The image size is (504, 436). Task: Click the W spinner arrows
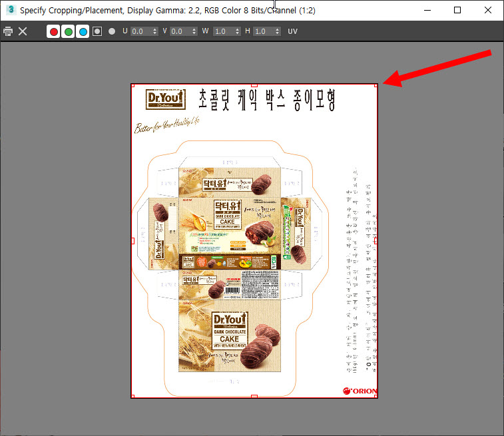[x=238, y=31]
